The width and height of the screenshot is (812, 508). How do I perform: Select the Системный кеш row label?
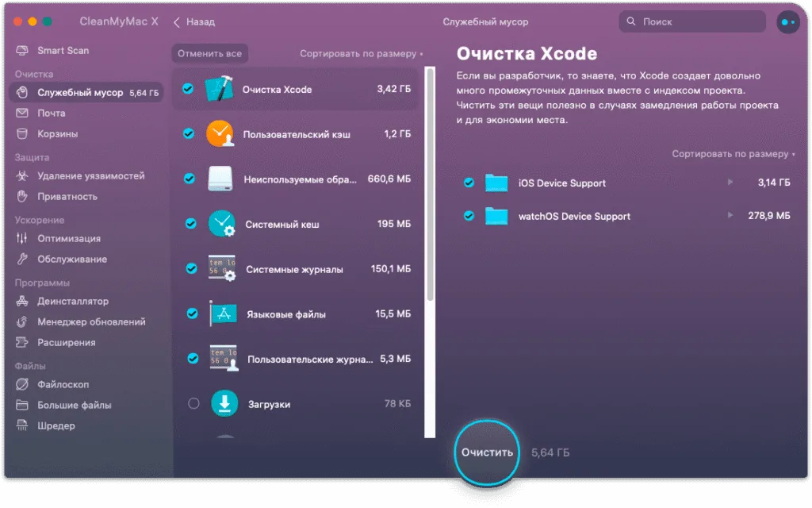pos(282,225)
